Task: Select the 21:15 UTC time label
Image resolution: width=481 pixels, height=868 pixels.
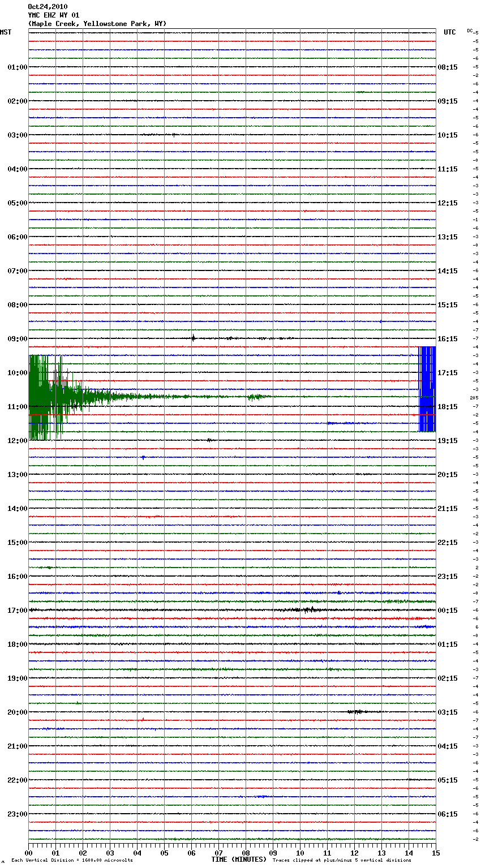Action: tap(448, 509)
